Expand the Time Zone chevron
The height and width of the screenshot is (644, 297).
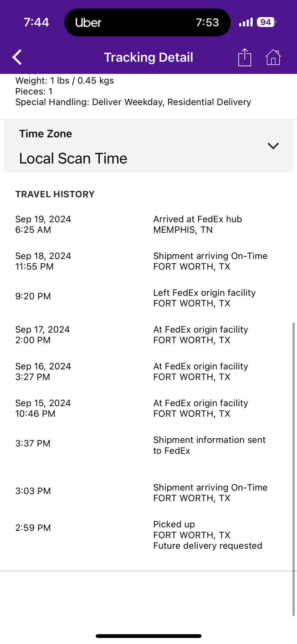click(273, 146)
